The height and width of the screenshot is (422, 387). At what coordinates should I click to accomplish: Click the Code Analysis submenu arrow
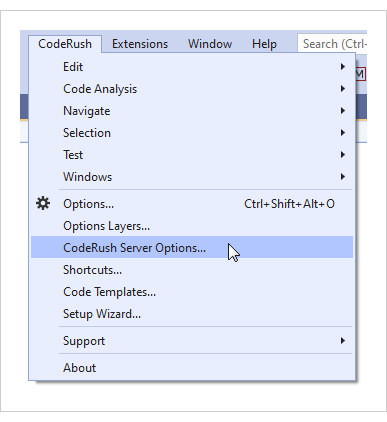coord(343,89)
